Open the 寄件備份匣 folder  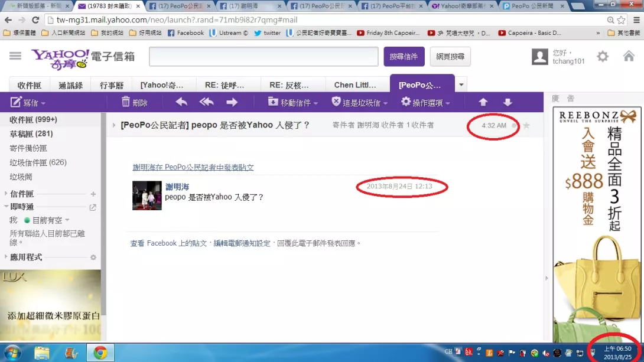pos(28,148)
